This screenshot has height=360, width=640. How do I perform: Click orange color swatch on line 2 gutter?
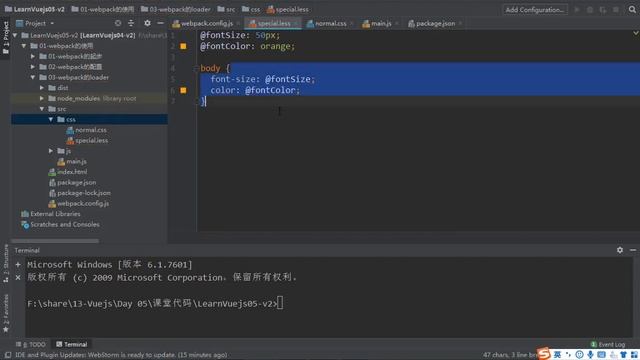point(184,47)
